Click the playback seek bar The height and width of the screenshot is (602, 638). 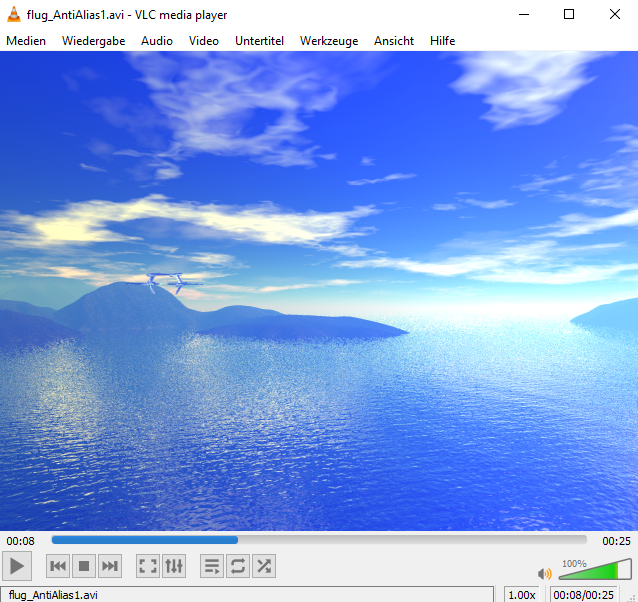[x=319, y=540]
